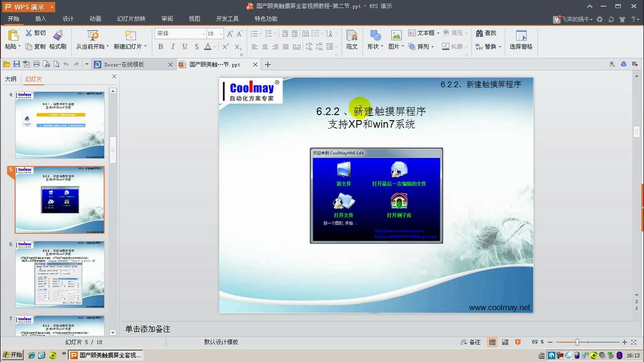Click the Copy (复制) button
The height and width of the screenshot is (362, 644).
coord(35,46)
